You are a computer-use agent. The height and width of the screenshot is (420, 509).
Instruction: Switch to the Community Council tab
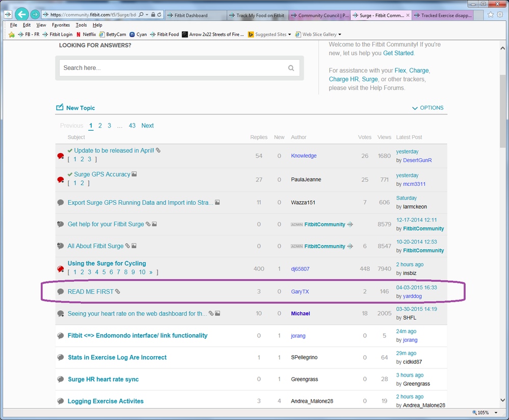tap(319, 15)
